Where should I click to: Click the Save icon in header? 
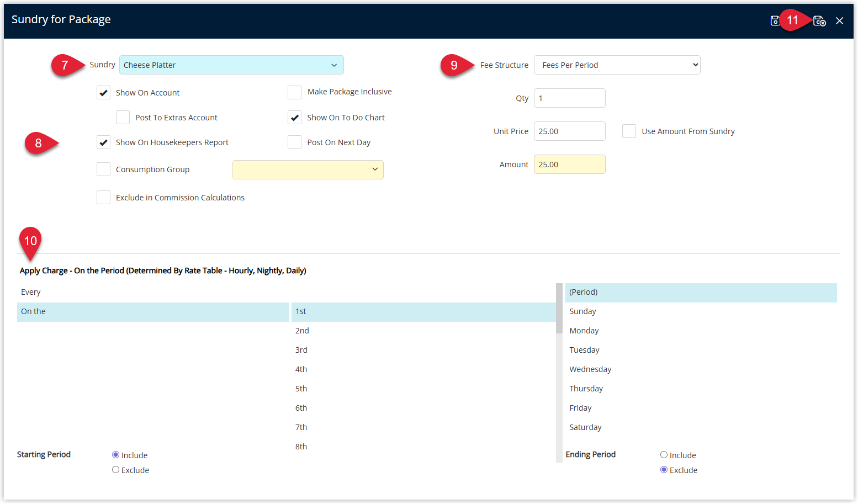[x=775, y=20]
